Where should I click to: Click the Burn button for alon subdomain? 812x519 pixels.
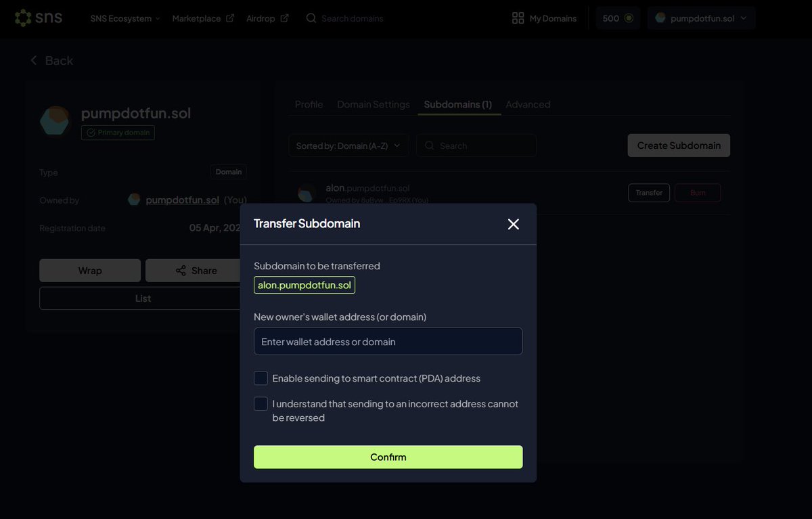[x=698, y=193]
